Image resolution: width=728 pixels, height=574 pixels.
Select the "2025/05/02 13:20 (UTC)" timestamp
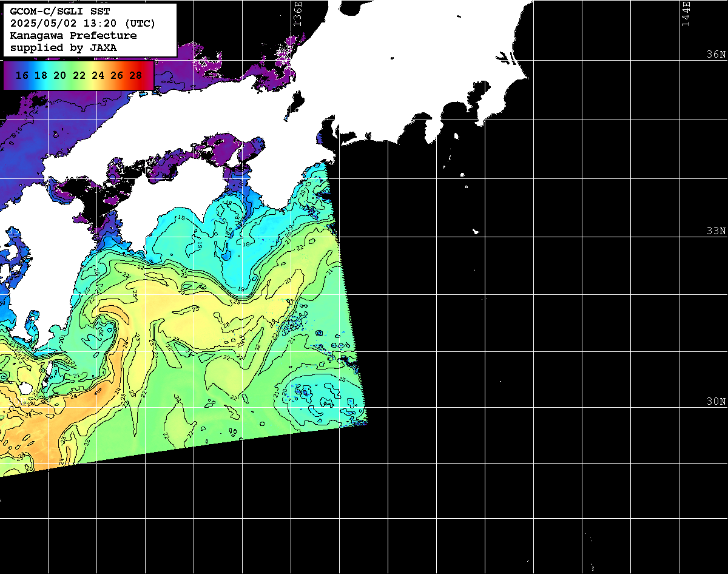[83, 24]
